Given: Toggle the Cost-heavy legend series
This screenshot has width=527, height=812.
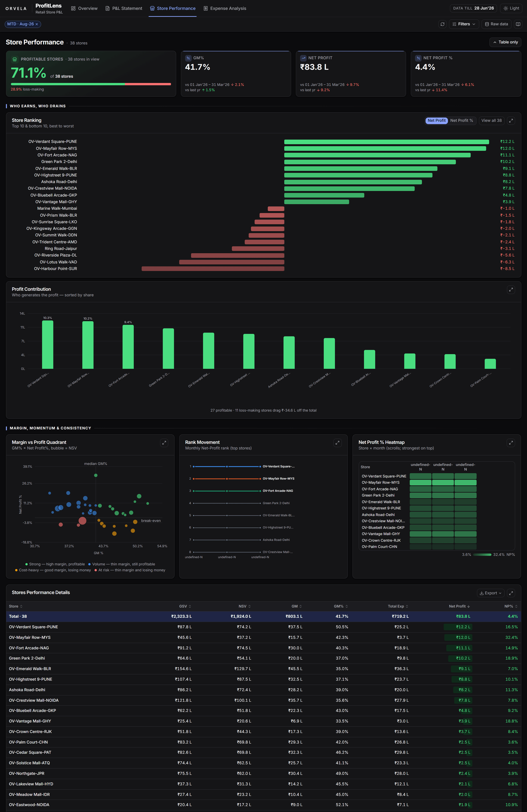Looking at the screenshot, I should (53, 570).
